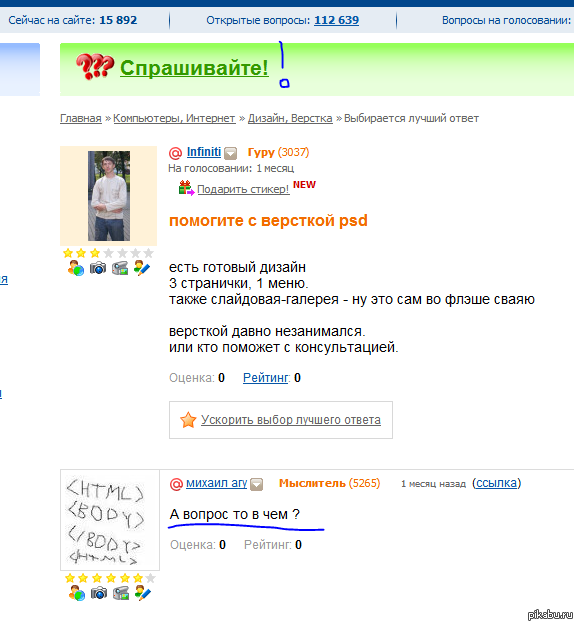
Task: Expand the dropdown arrow next to Infiniti
Action: [230, 153]
